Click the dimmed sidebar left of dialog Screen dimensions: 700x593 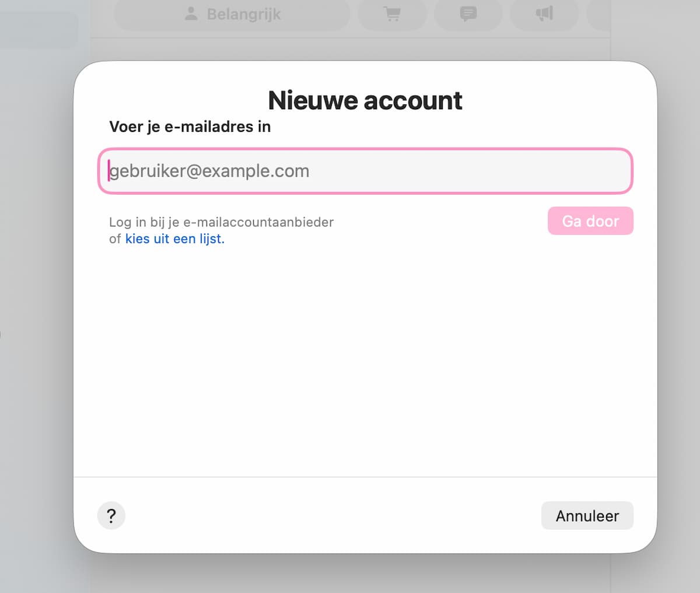(36, 292)
